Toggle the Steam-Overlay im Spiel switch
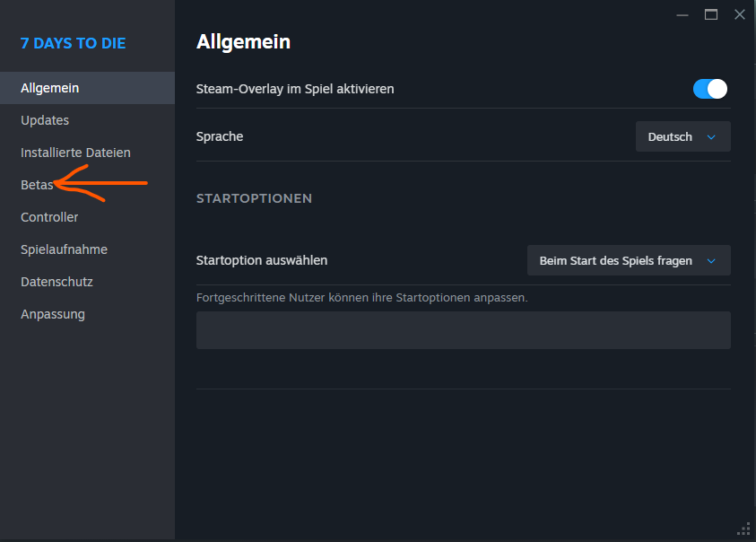The height and width of the screenshot is (542, 756). pyautogui.click(x=709, y=89)
